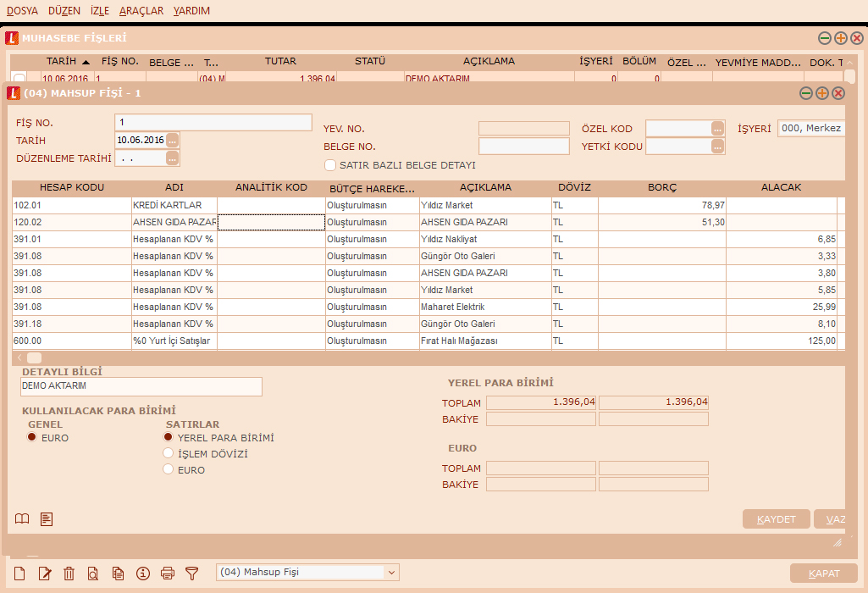Open the DÜZENLEME TARİHİ ellipsis button
Image resolution: width=868 pixels, height=593 pixels.
pos(172,158)
